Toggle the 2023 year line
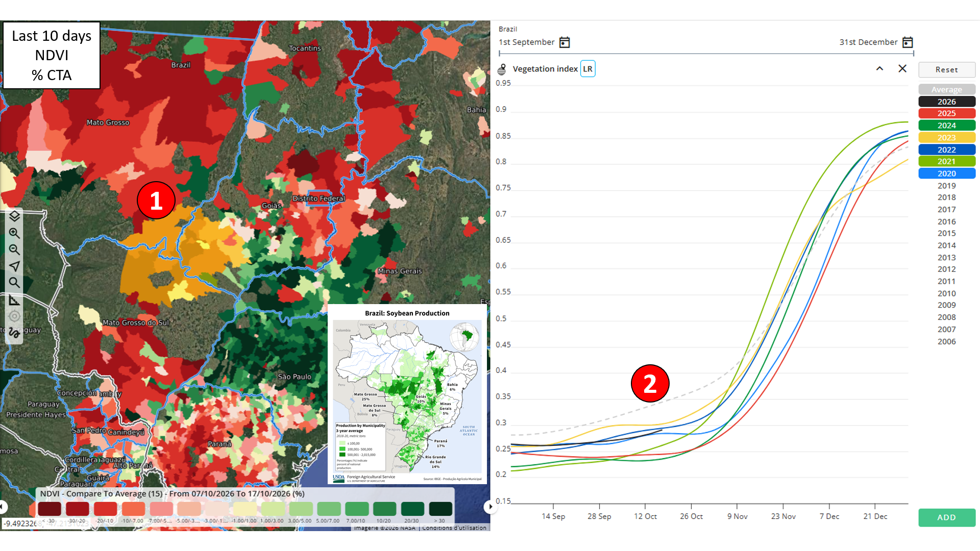 pyautogui.click(x=947, y=138)
